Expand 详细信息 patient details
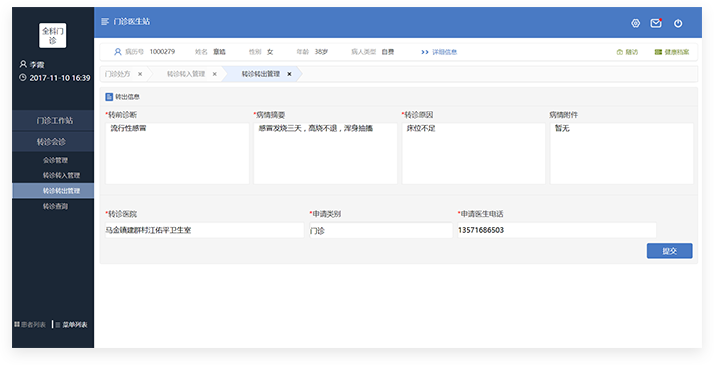 click(x=439, y=52)
